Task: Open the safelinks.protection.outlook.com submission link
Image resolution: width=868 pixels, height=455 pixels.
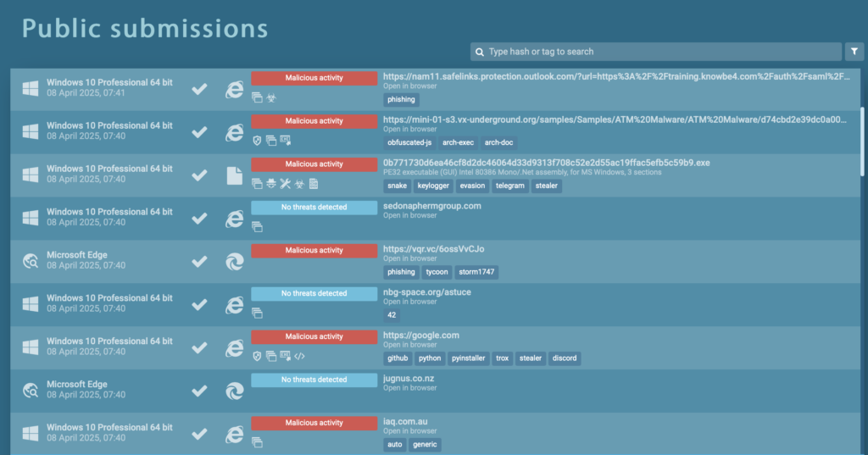Action: tap(616, 76)
